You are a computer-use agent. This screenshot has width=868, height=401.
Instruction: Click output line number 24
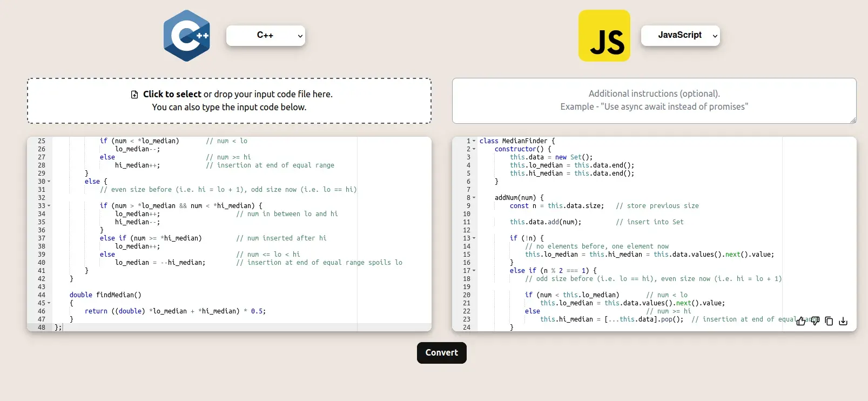(x=467, y=328)
